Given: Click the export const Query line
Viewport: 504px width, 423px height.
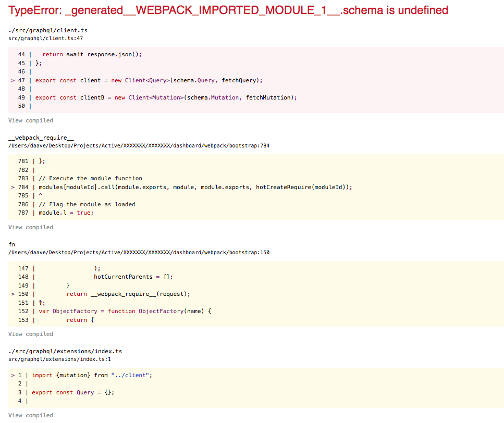Looking at the screenshot, I should (x=73, y=392).
